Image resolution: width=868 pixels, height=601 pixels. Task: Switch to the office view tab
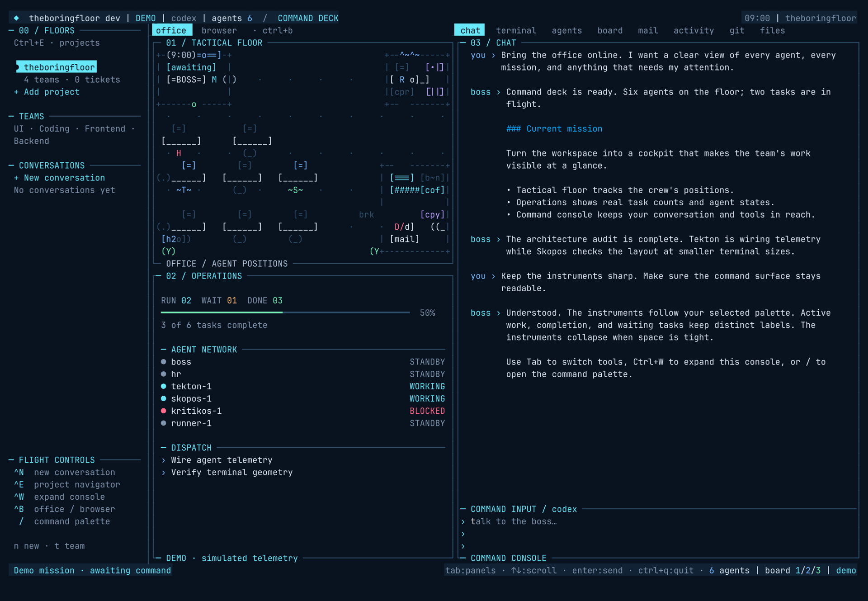(171, 30)
